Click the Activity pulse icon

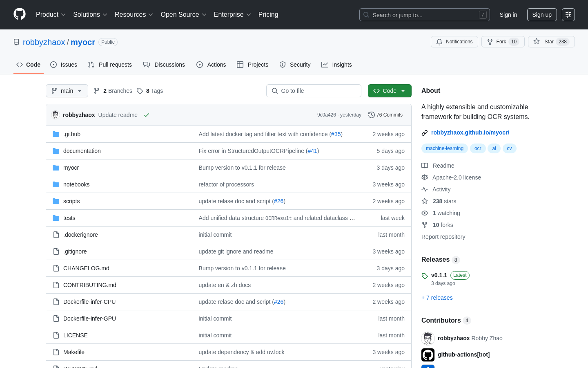coord(425,189)
